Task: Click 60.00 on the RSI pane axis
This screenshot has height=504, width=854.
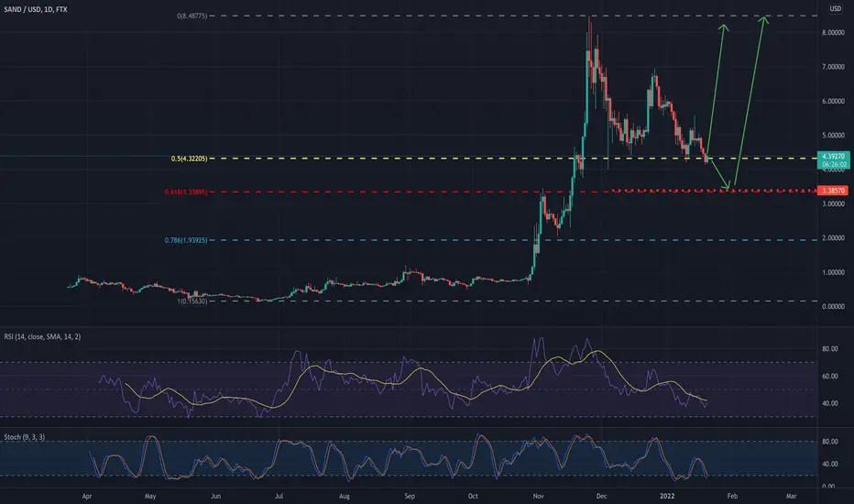Action: (x=830, y=376)
